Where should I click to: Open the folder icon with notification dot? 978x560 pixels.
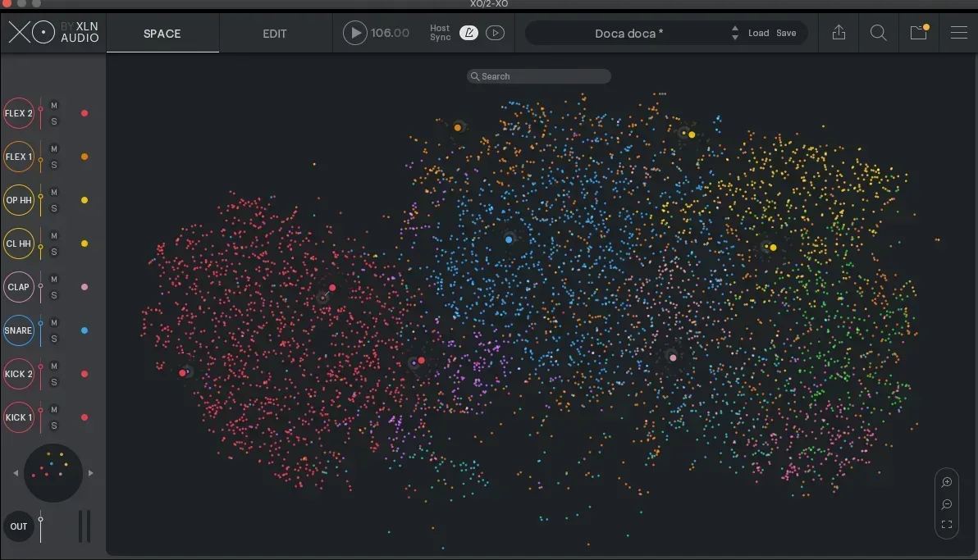[x=919, y=33]
